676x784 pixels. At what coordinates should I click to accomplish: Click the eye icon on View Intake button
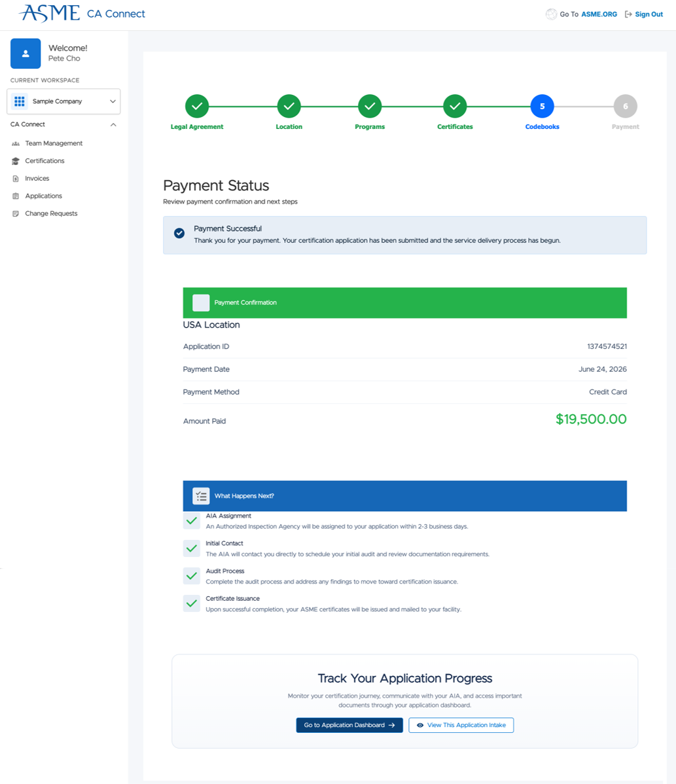pos(420,725)
